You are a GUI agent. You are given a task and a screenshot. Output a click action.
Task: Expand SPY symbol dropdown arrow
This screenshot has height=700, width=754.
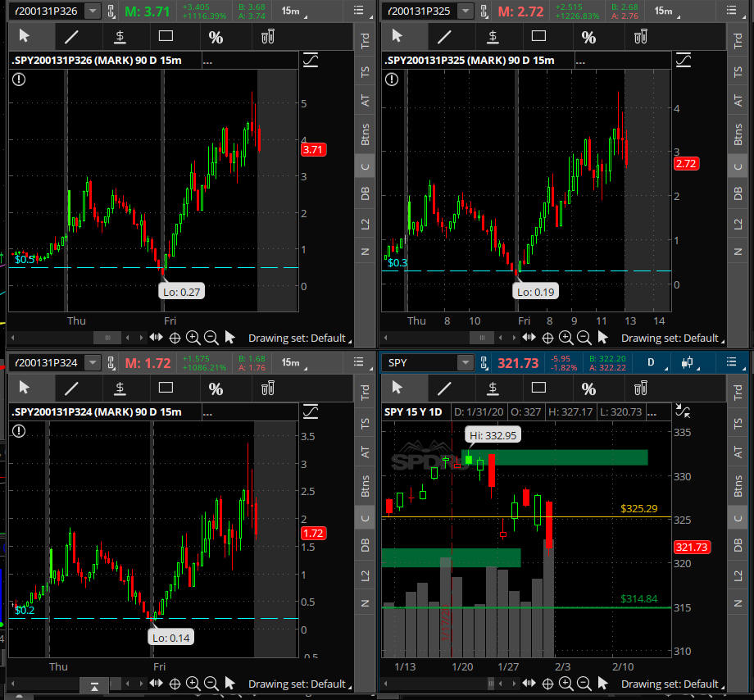pos(465,362)
